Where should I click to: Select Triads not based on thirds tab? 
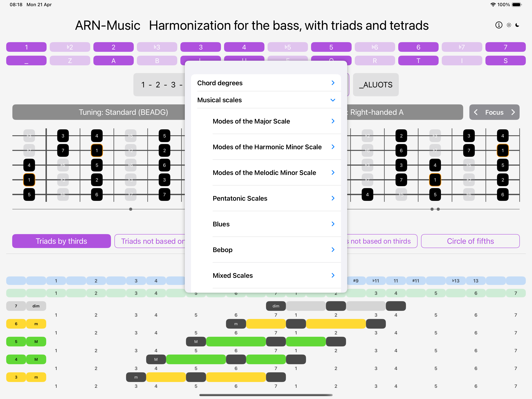click(150, 241)
